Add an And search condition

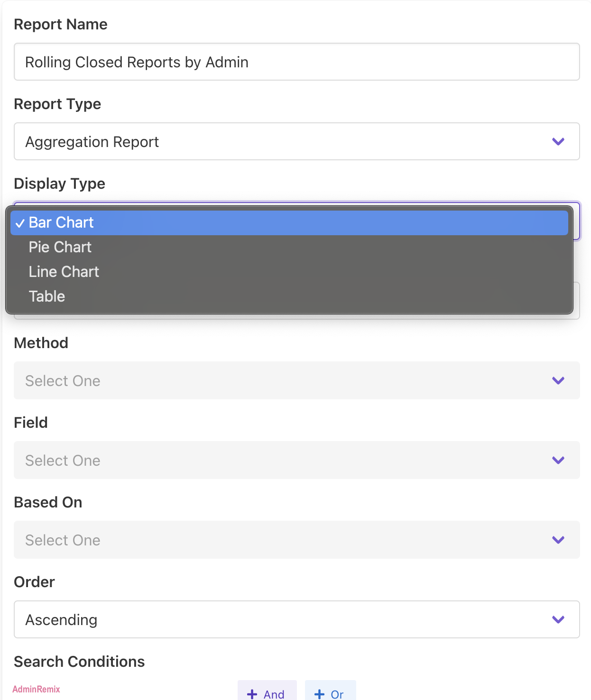pyautogui.click(x=267, y=693)
